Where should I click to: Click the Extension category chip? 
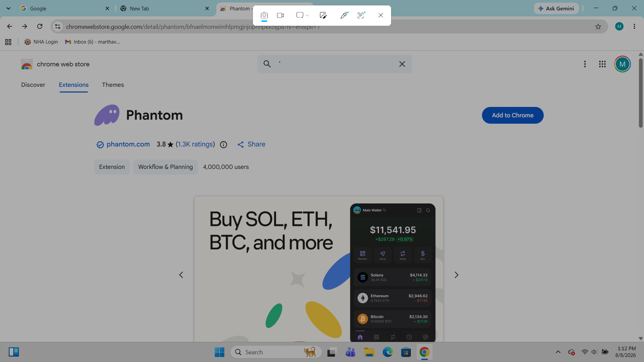112,167
